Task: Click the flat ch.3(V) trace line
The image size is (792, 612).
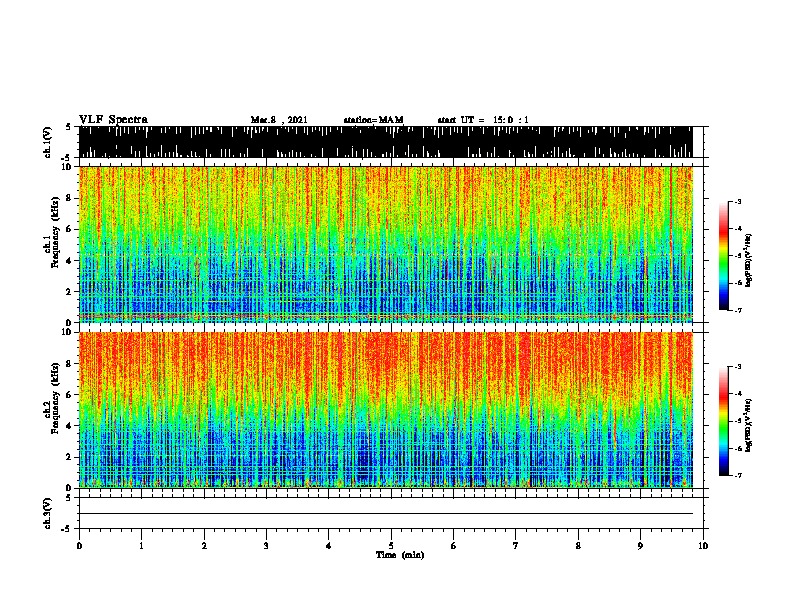Action: click(386, 514)
